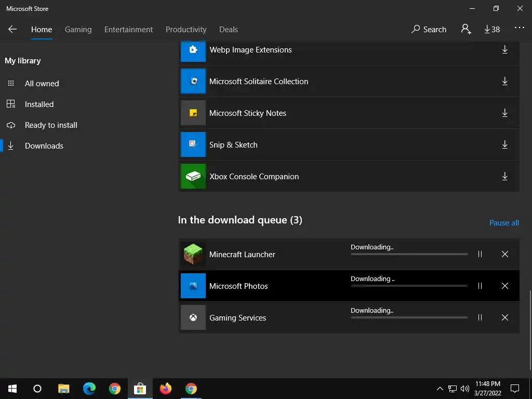
Task: Download Webp Image Extensions update
Action: pos(505,49)
